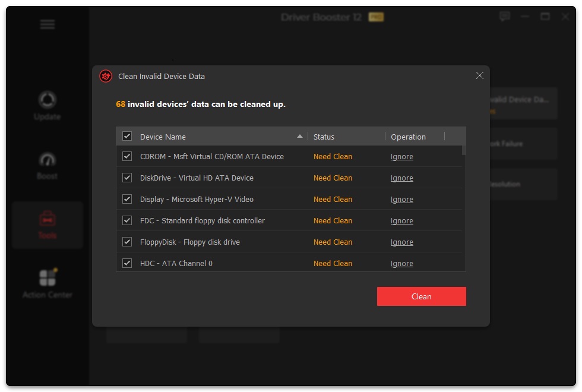Screen dimensions: 582x392
Task: Uncheck the HDC ATA Channel 0 checkbox
Action: [x=127, y=263]
